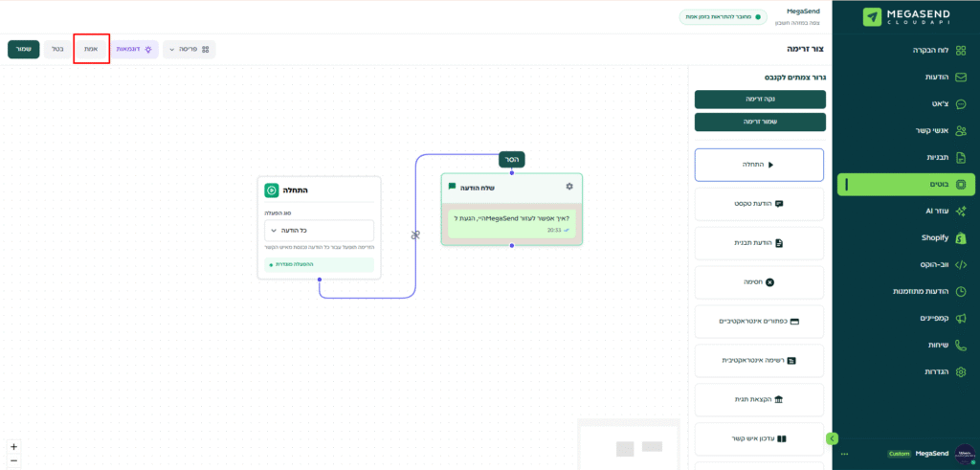Collapse the sidebar with the green arrow

(832, 438)
